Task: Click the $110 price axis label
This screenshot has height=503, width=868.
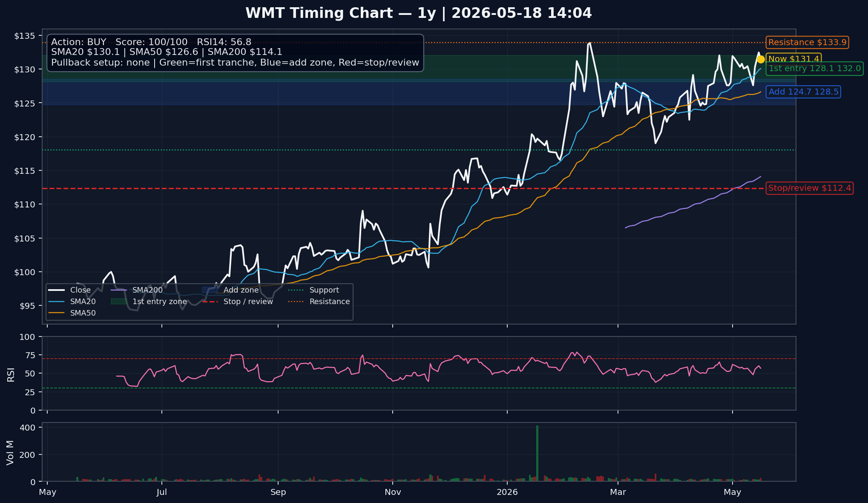Action: click(25, 204)
